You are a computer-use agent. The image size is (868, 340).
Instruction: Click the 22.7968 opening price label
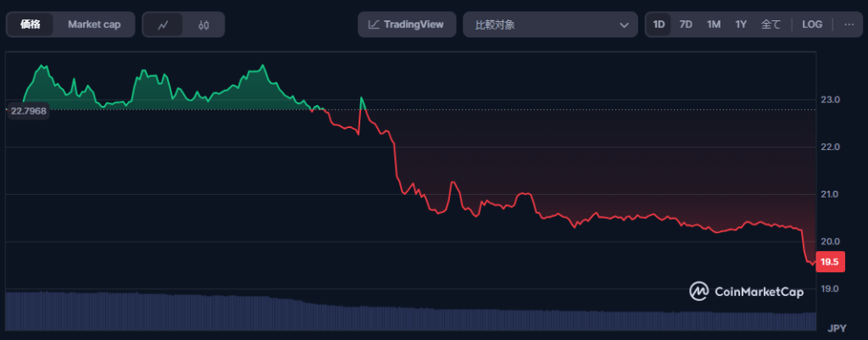[x=28, y=110]
